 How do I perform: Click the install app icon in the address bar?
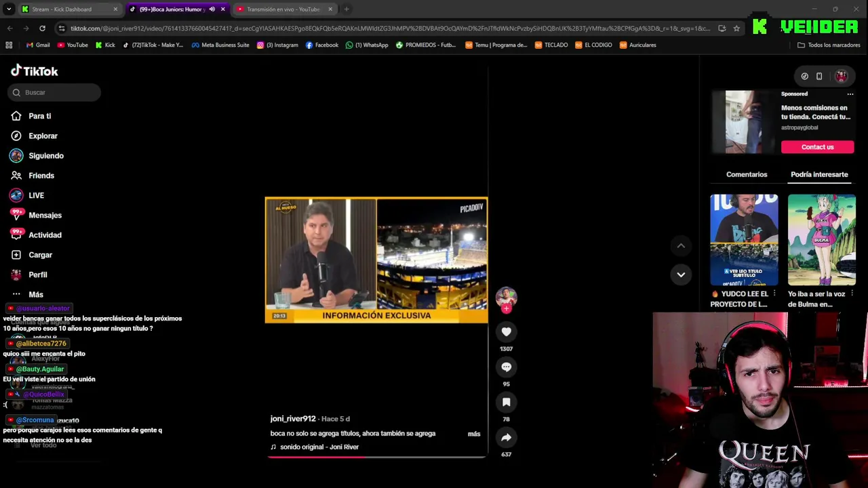tap(722, 28)
